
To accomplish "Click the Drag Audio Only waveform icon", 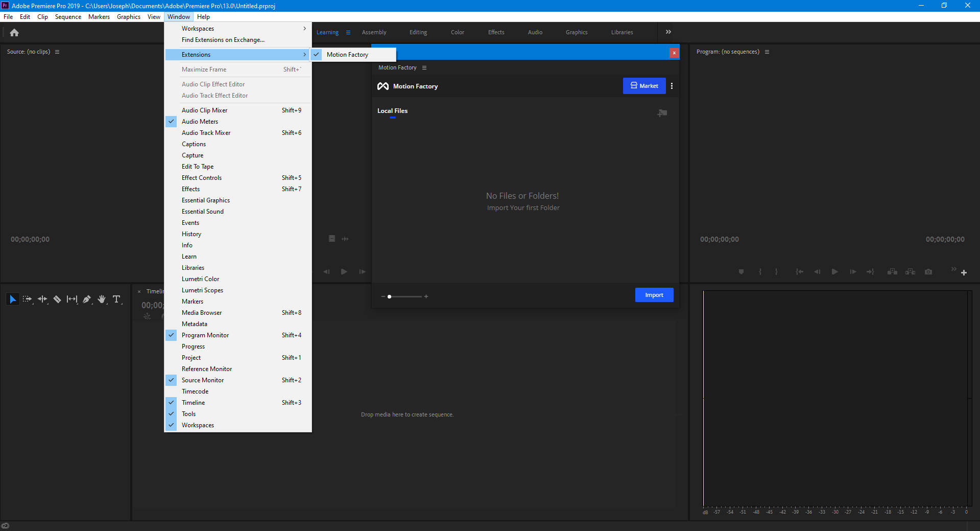I will 345,239.
